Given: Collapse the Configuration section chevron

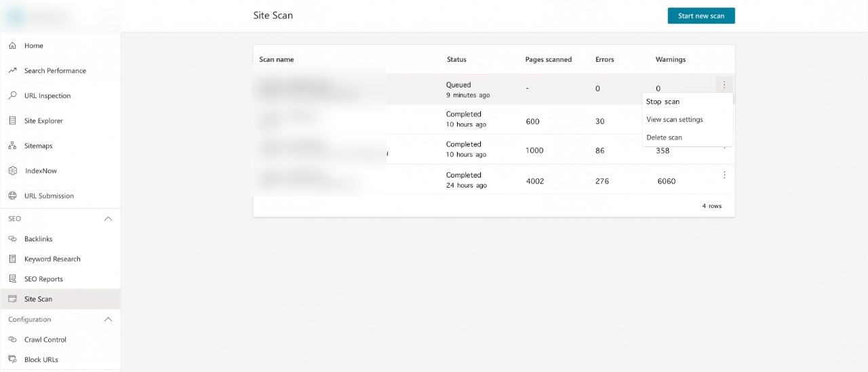Looking at the screenshot, I should pos(108,319).
